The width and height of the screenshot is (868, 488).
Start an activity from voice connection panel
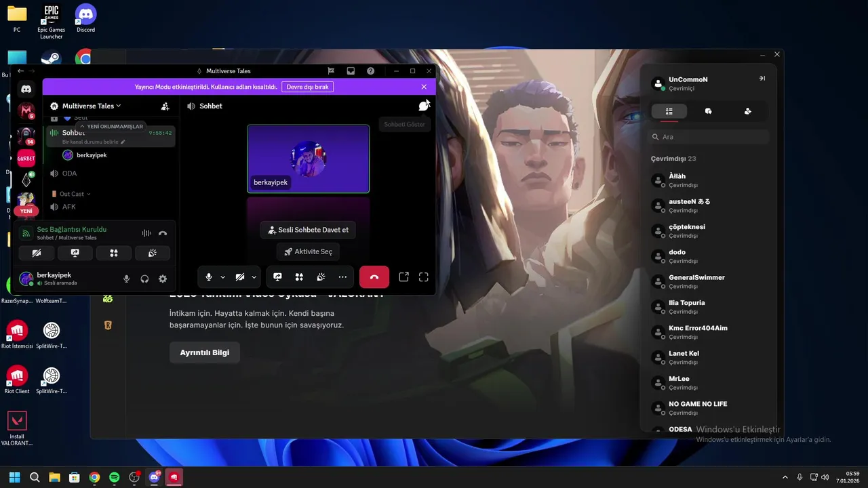tap(114, 253)
